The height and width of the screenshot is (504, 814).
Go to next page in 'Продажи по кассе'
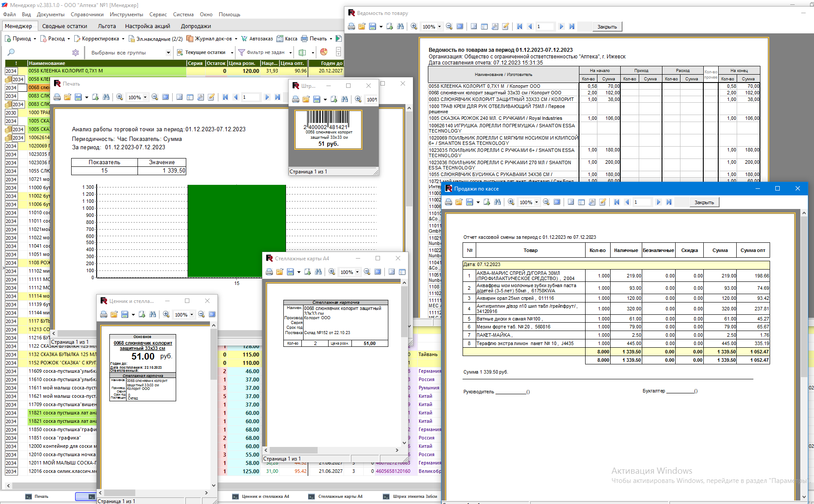tap(658, 202)
